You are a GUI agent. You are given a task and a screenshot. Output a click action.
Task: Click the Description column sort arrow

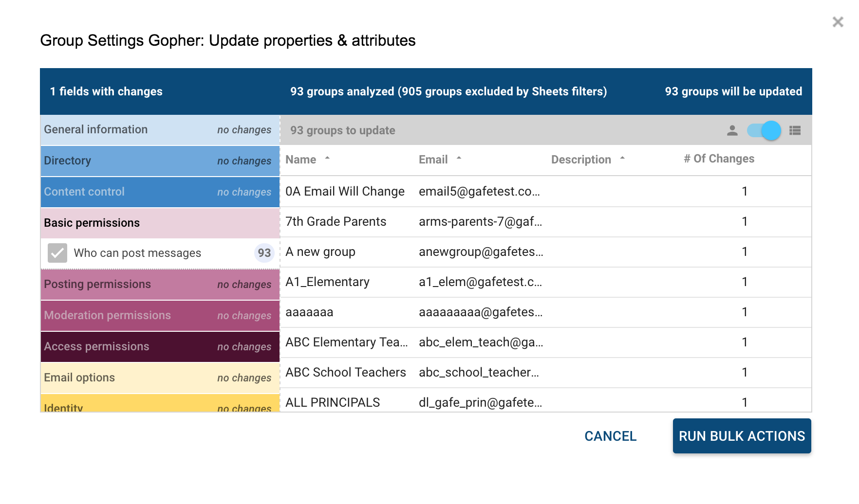pyautogui.click(x=622, y=158)
